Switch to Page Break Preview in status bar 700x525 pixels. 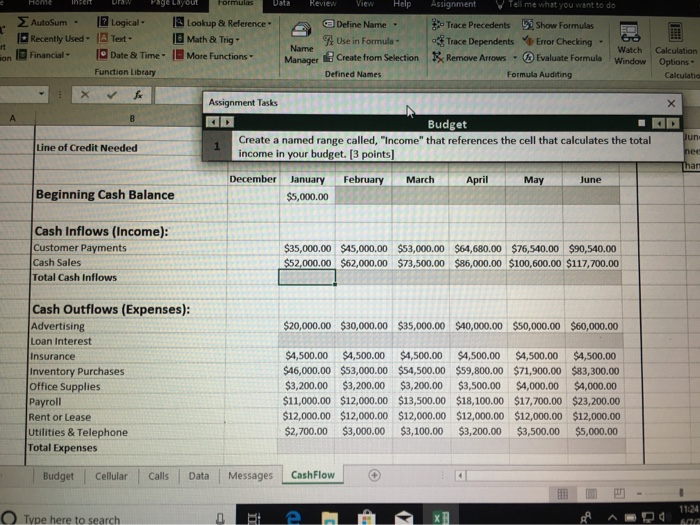point(619,493)
